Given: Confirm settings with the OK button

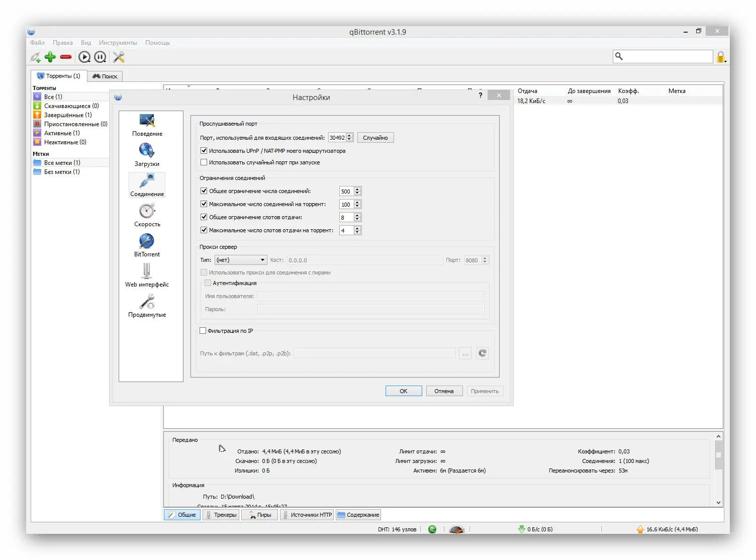Looking at the screenshot, I should pos(404,391).
